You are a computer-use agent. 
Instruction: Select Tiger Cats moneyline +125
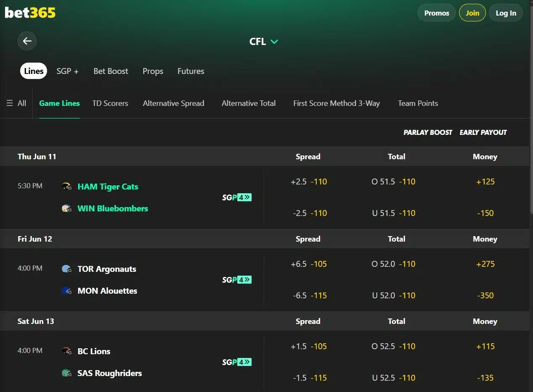pos(486,182)
